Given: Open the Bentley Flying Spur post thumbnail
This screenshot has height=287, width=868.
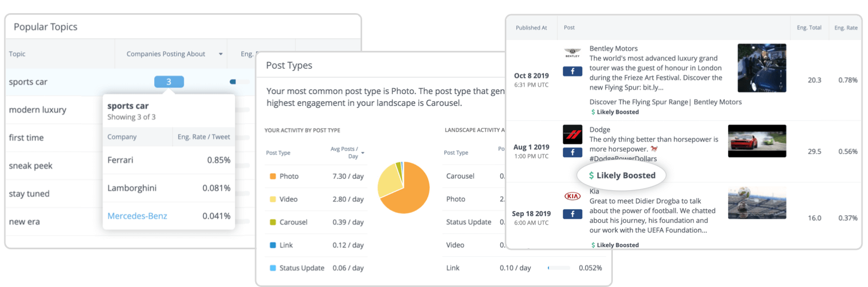Looking at the screenshot, I should (761, 68).
